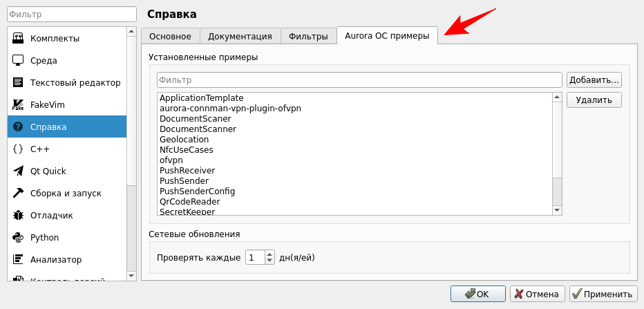Switch to the Фильтры tab
644x309 pixels.
(x=308, y=37)
